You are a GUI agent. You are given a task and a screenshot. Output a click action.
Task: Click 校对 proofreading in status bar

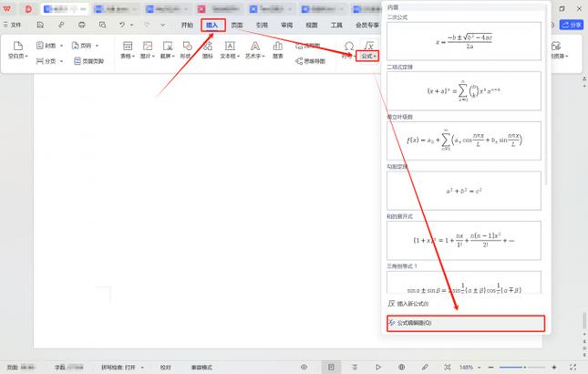(165, 368)
